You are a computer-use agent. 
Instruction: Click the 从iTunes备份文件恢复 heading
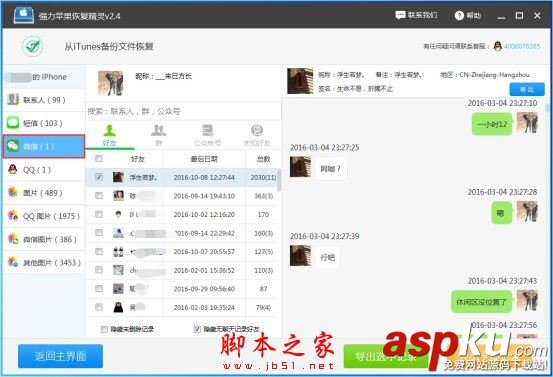(109, 47)
